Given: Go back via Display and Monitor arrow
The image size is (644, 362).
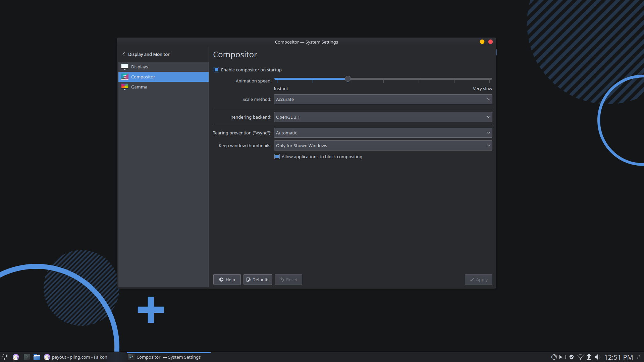Looking at the screenshot, I should (x=124, y=54).
